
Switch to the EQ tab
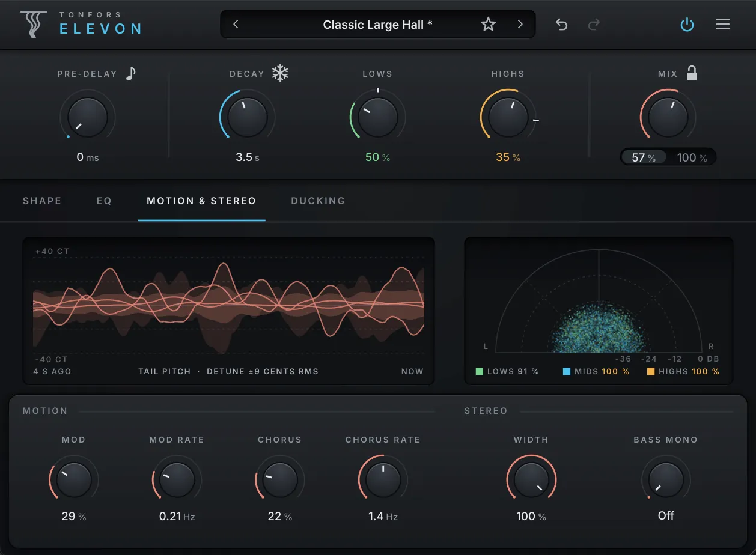coord(104,201)
